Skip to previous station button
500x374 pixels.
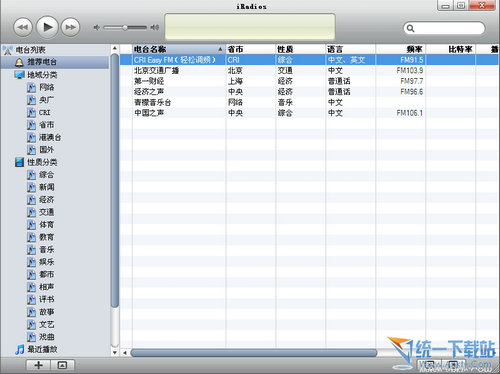23,27
